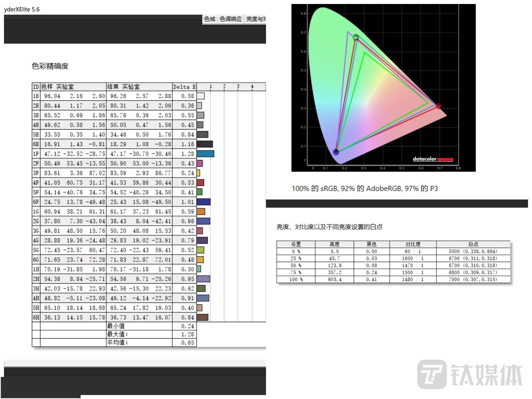Click the 亮度、对比度 section heading
Screen dimensions: 532x399
coord(329,227)
